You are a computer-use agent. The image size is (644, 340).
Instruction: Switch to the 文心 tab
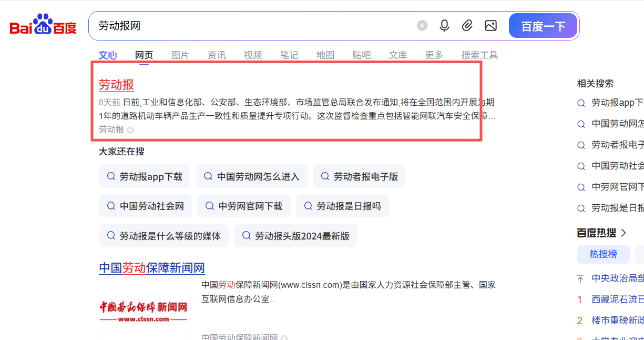click(x=108, y=55)
